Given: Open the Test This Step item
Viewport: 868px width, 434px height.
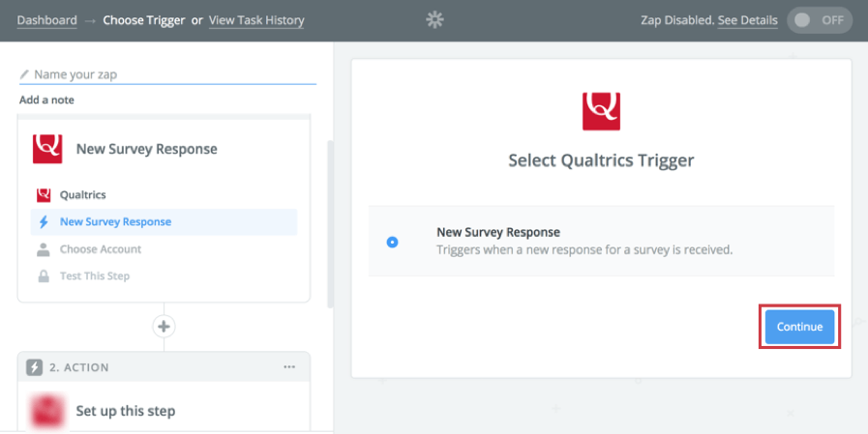Looking at the screenshot, I should (x=95, y=276).
